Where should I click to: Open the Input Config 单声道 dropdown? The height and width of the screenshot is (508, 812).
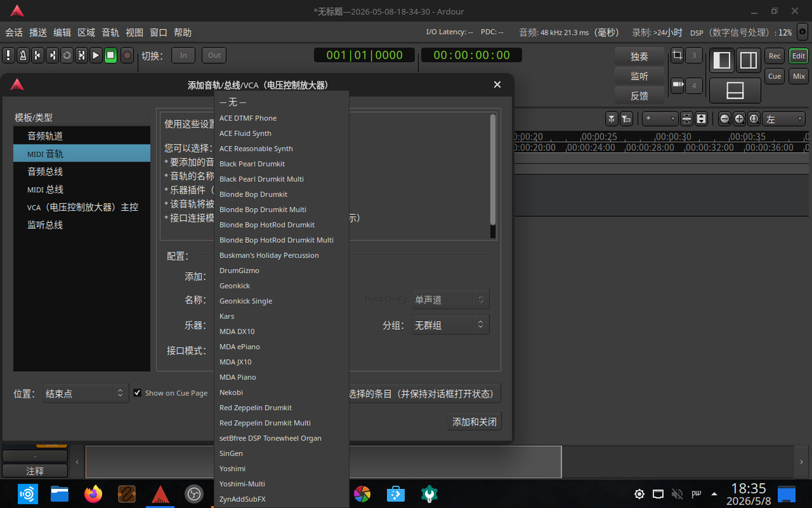450,299
